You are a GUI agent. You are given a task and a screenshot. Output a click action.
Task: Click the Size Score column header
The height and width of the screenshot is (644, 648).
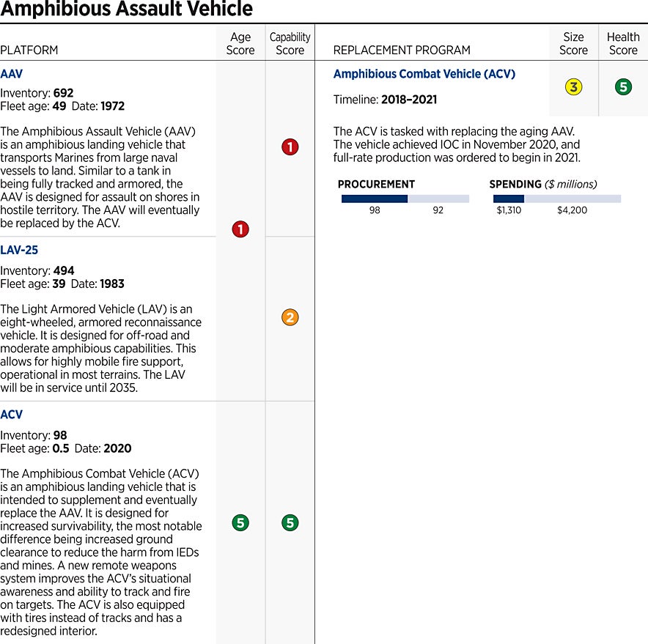click(x=573, y=43)
